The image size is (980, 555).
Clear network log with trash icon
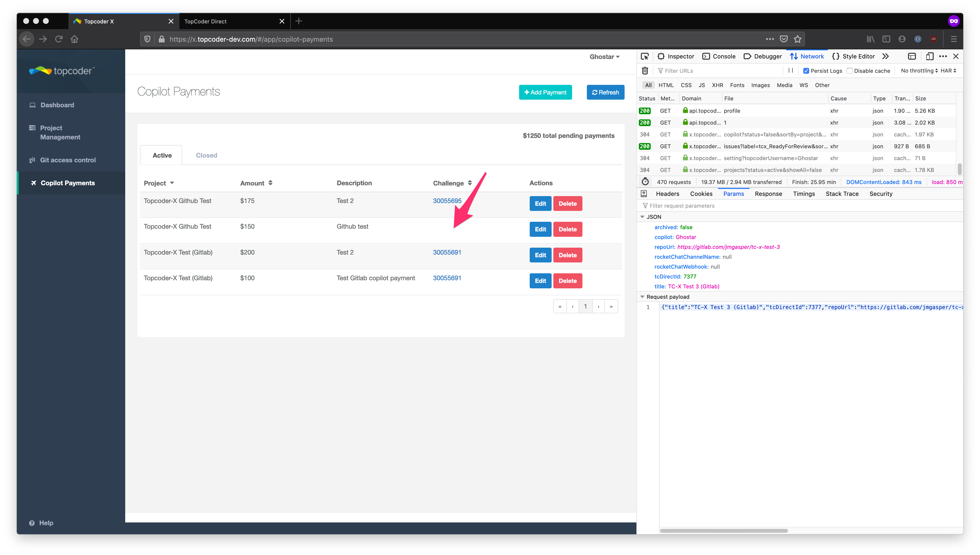(645, 71)
